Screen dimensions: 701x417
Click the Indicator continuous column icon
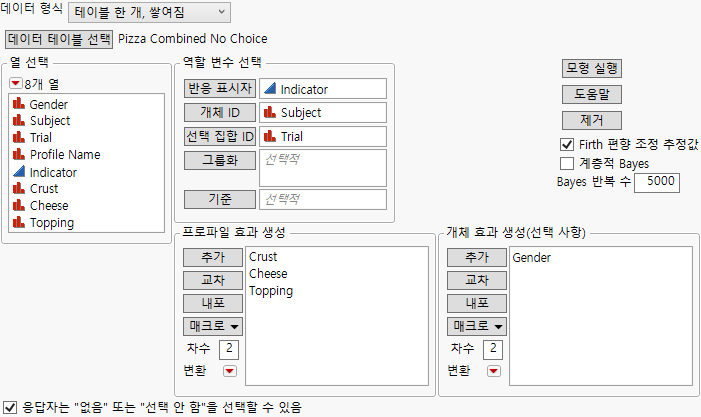[x=19, y=172]
